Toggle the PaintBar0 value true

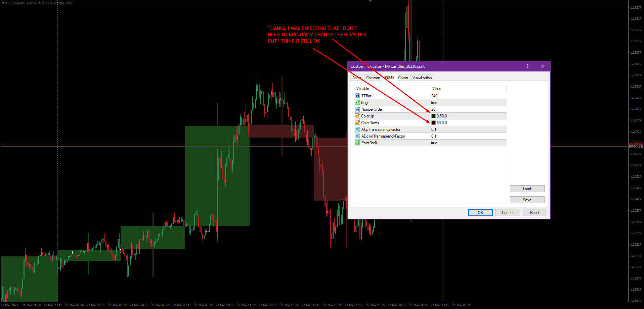[468, 143]
